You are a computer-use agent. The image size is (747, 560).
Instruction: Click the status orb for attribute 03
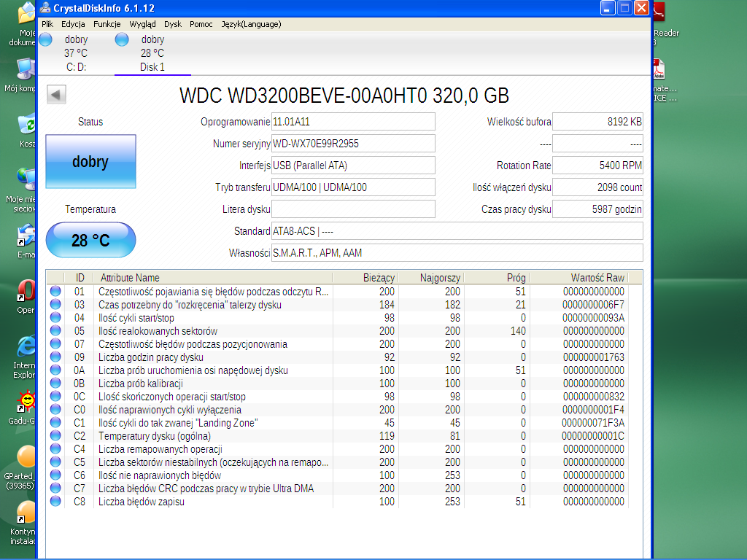pos(55,304)
